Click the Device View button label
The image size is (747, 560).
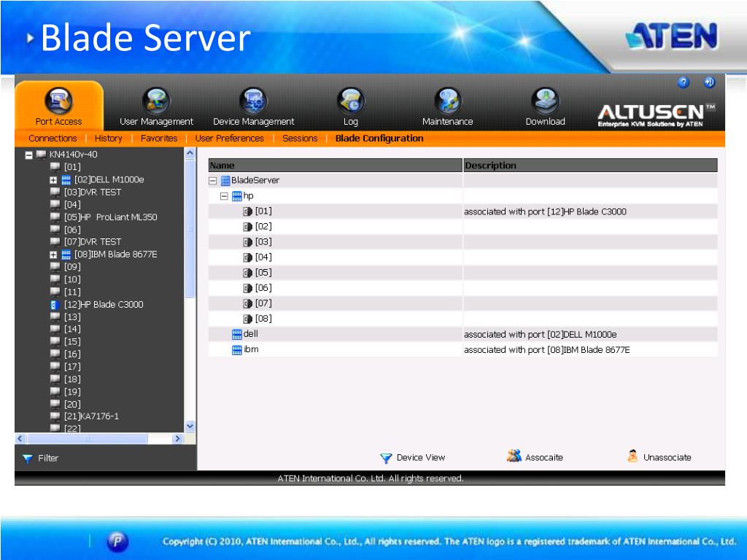coord(421,458)
